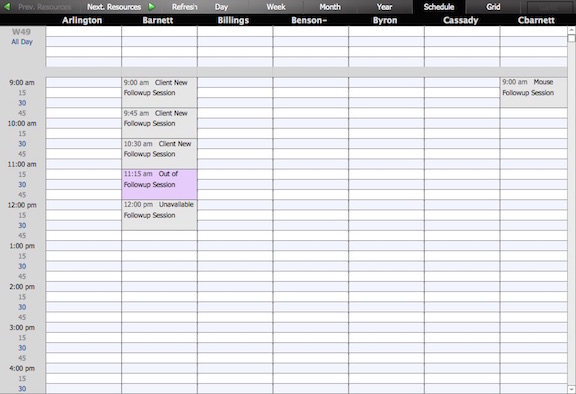
Task: Click the Prev. Resources label
Action: pyautogui.click(x=44, y=7)
